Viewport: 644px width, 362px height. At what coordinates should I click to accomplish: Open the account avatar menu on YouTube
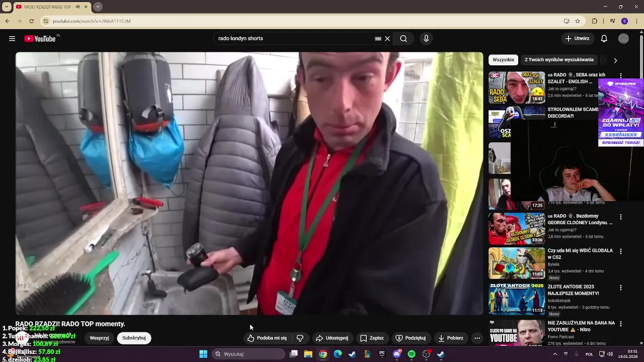(x=623, y=39)
